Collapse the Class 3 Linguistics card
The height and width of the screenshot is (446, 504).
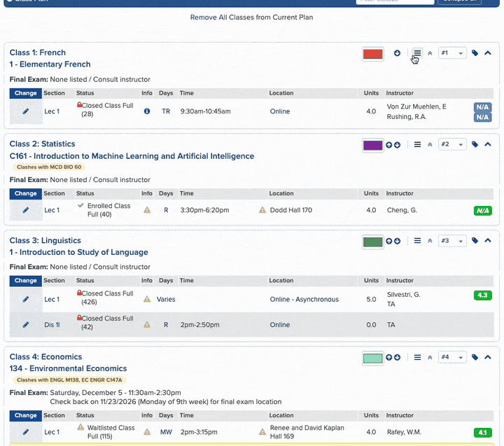pyautogui.click(x=488, y=241)
